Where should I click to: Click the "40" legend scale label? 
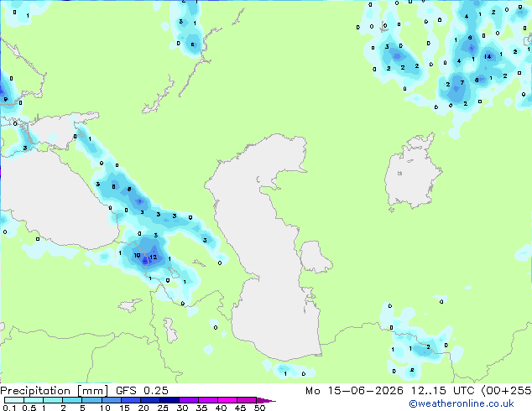click(221, 408)
